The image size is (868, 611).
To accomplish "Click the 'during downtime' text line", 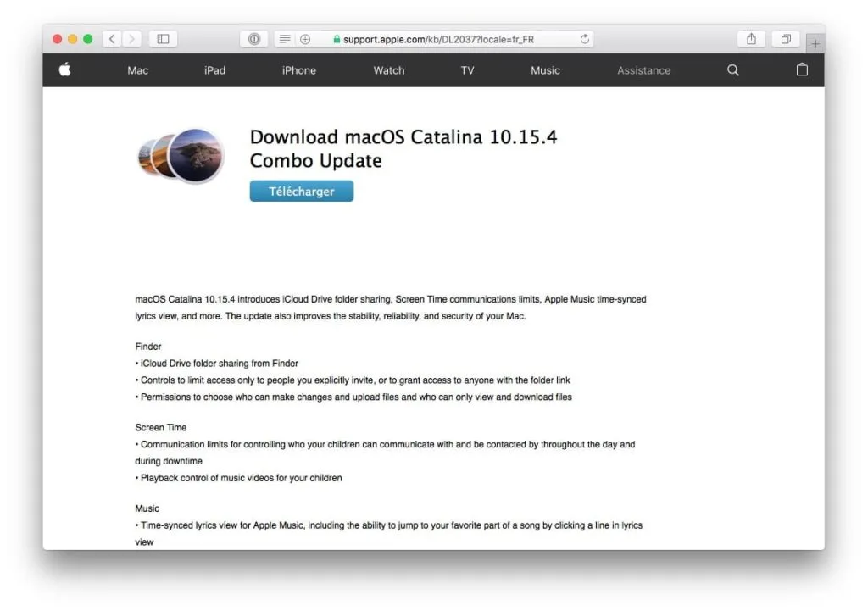I will tap(169, 461).
